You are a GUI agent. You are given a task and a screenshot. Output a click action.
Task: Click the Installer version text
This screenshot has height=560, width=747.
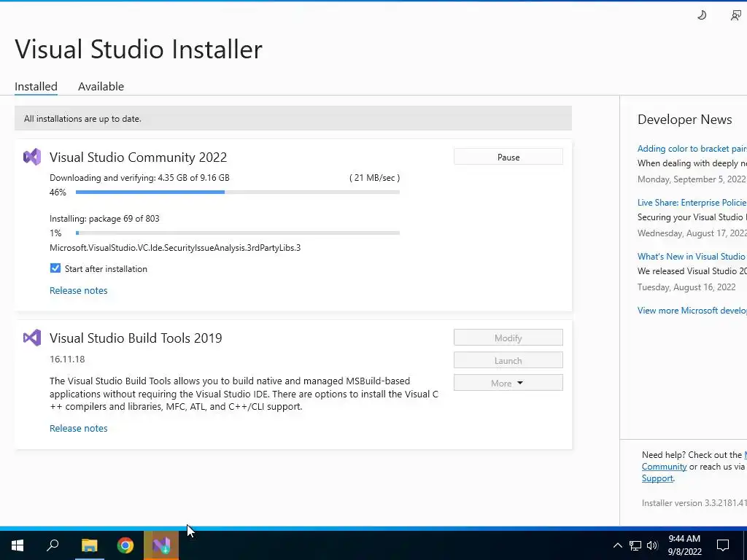click(694, 503)
